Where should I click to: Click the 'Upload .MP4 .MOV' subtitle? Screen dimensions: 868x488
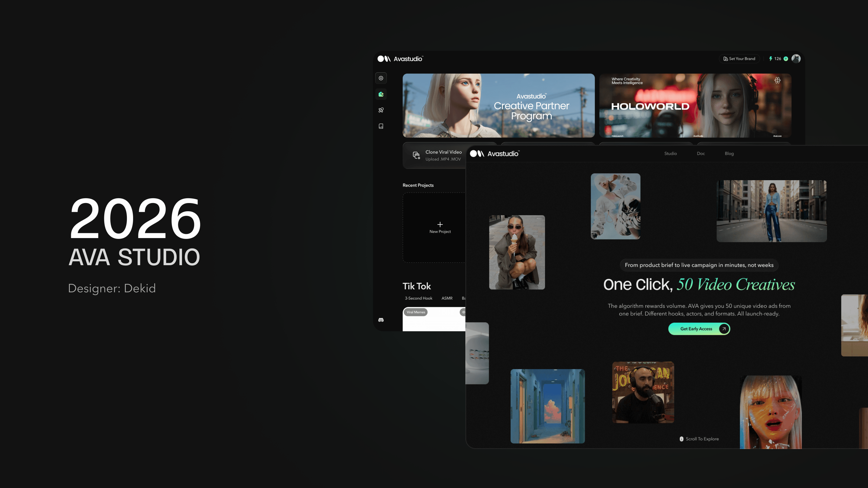443,159
